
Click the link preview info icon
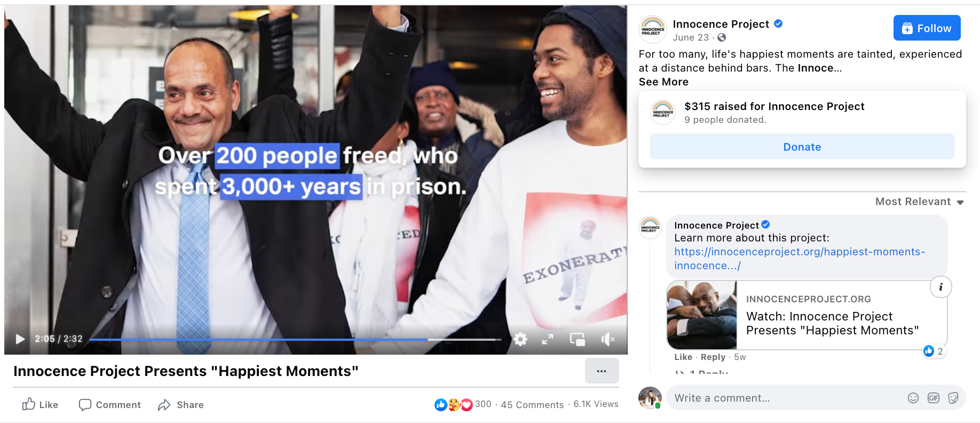pyautogui.click(x=941, y=287)
